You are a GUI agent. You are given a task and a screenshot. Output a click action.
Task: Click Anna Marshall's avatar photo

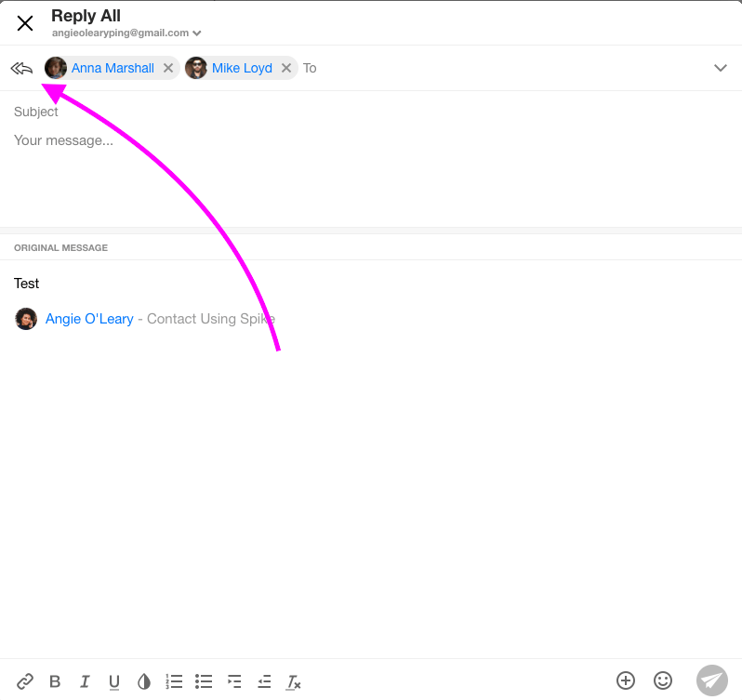(56, 68)
